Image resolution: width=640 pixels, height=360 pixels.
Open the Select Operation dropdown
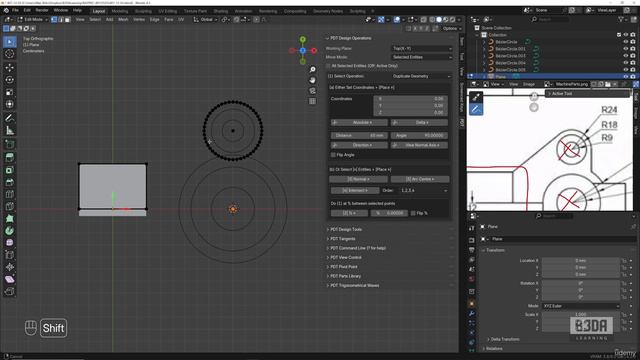(421, 76)
